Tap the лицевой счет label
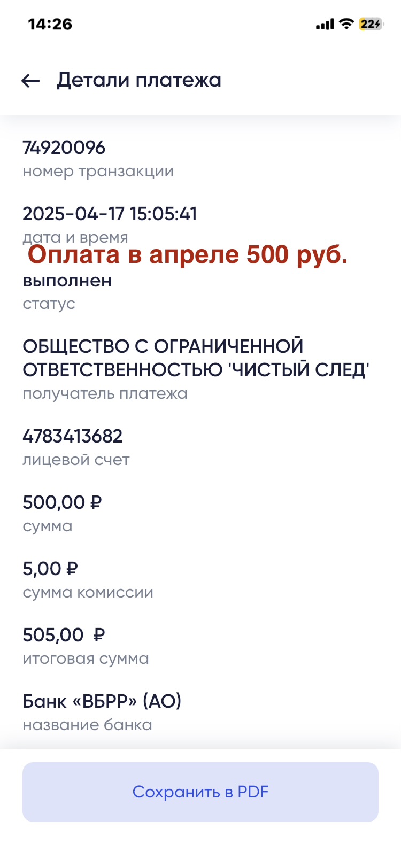The height and width of the screenshot is (868, 401). point(76,460)
